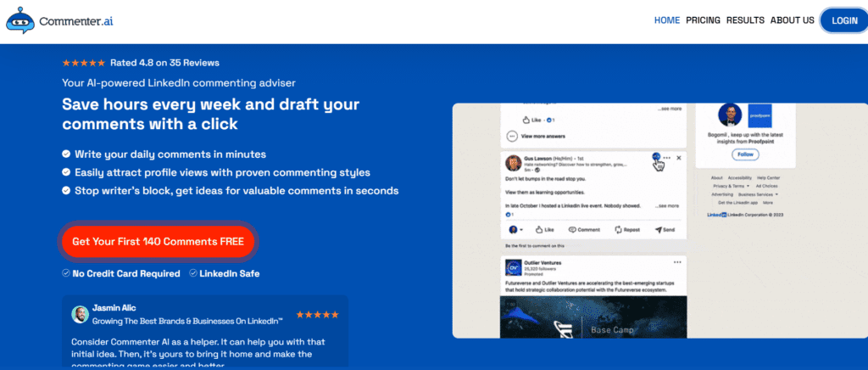This screenshot has height=370, width=868.
Task: Open the react-as profile dropdown in demo
Action: click(515, 229)
